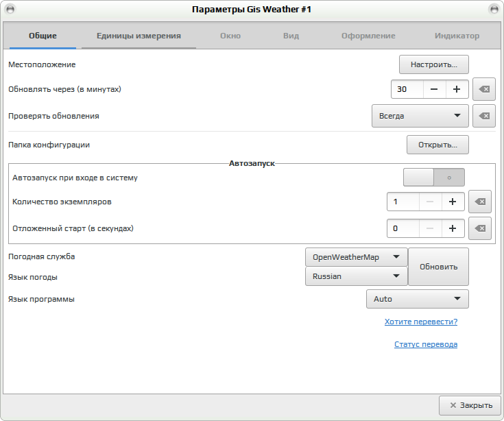Image resolution: width=504 pixels, height=421 pixels.
Task: Click the 'Язык погоды' label
Action: (x=33, y=277)
